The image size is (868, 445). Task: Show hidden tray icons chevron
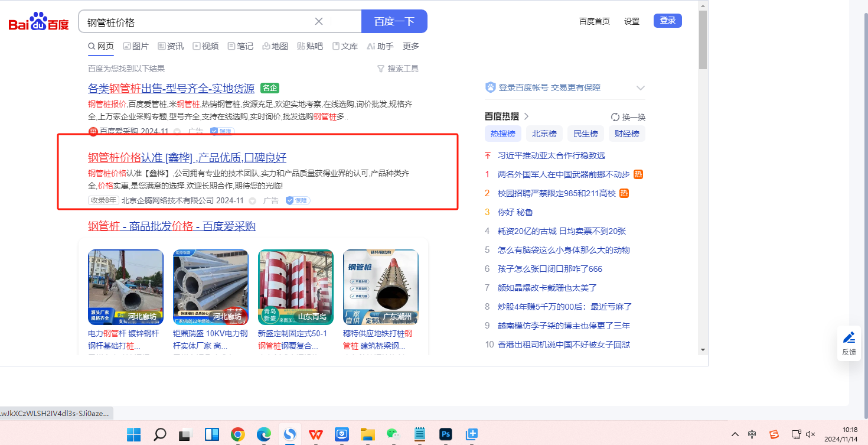(735, 434)
